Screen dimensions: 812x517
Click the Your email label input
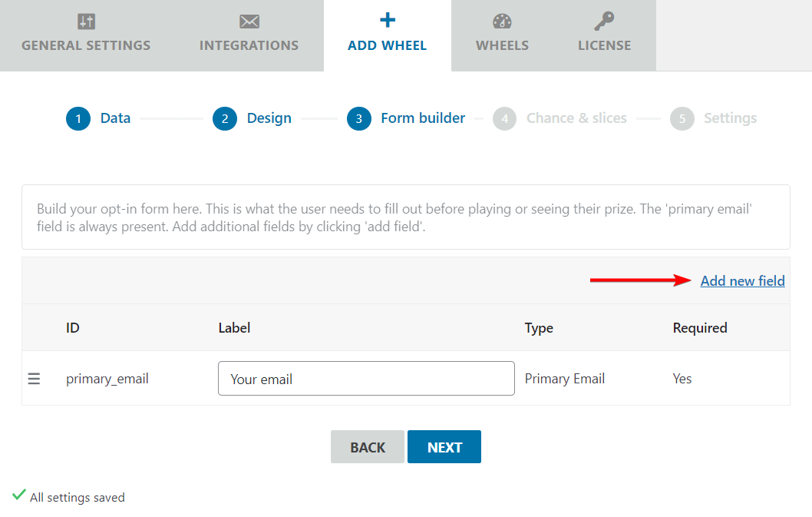click(366, 379)
